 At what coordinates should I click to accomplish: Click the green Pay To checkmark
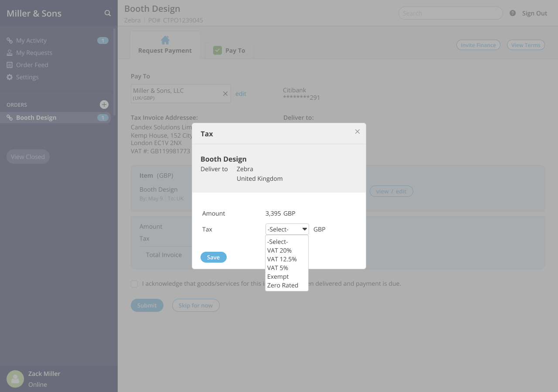tap(217, 51)
